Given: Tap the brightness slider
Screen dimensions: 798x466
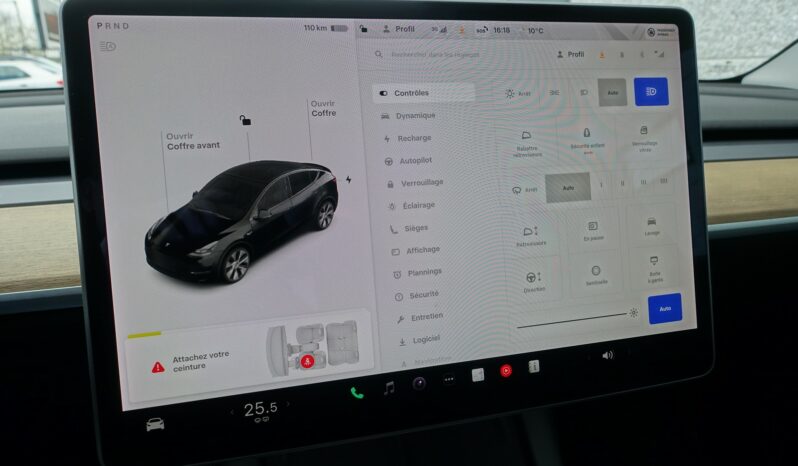Looking at the screenshot, I should 572,321.
